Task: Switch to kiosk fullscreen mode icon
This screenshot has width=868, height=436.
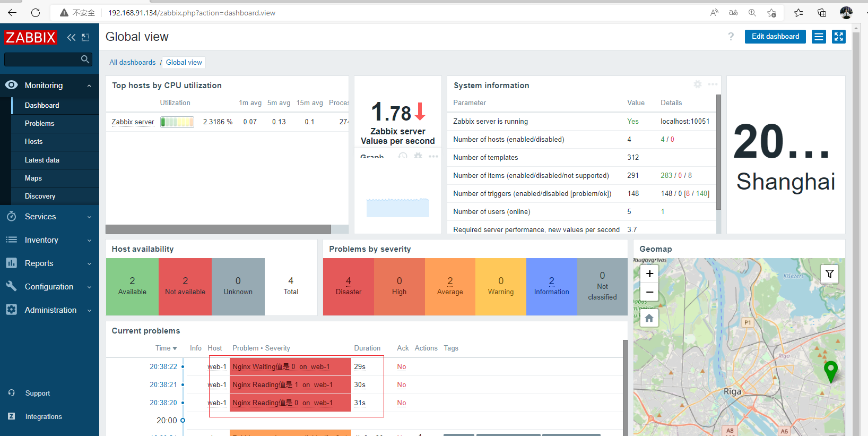Action: (x=839, y=37)
